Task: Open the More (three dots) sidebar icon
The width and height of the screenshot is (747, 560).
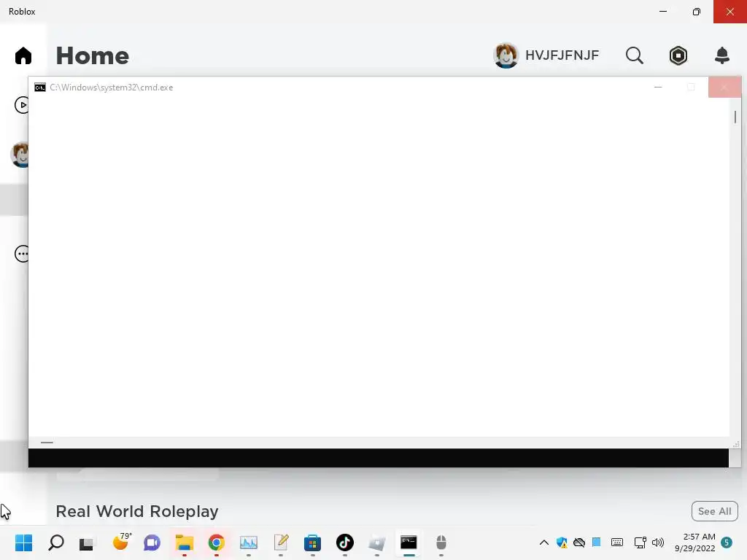Action: tap(22, 253)
